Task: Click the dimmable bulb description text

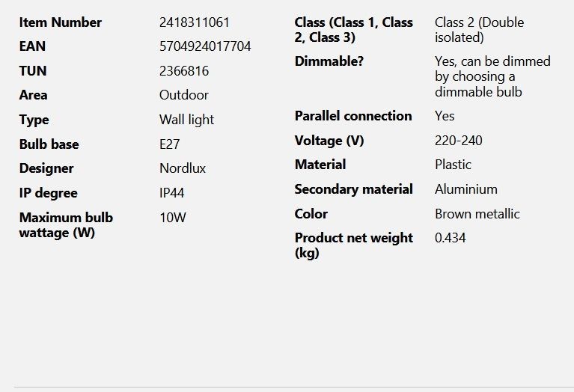Action: [x=492, y=76]
